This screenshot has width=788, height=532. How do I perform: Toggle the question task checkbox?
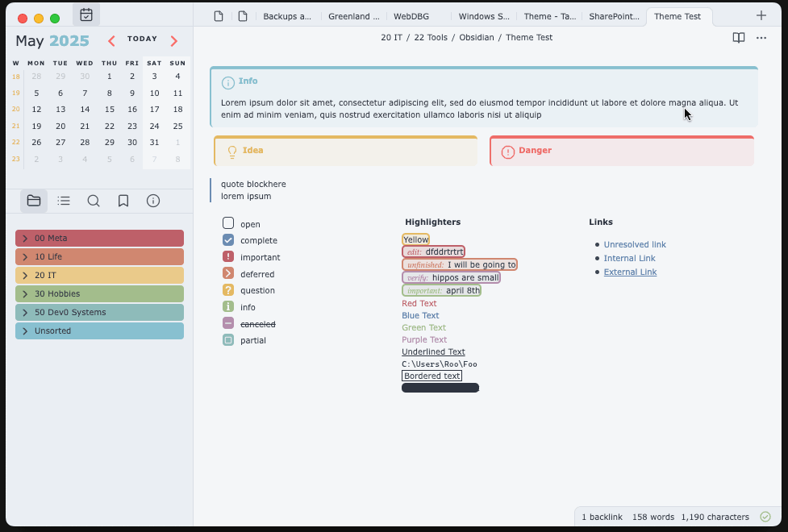click(228, 290)
